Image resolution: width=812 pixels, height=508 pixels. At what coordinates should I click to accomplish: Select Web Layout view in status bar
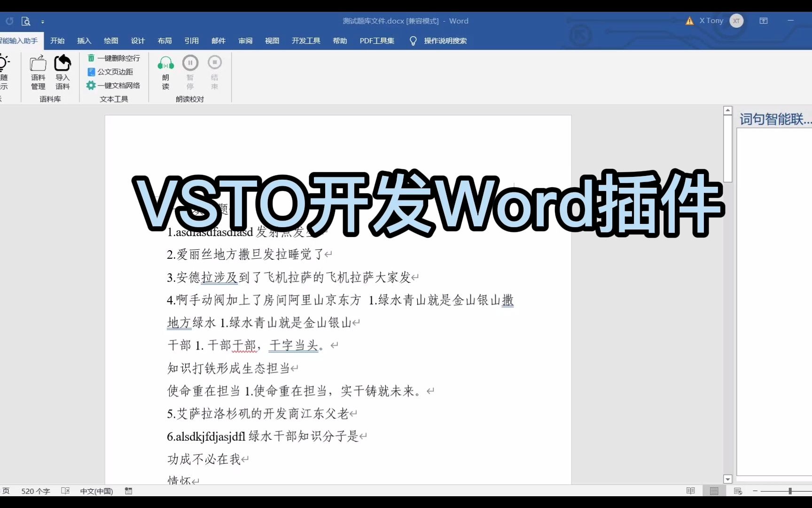pyautogui.click(x=738, y=491)
